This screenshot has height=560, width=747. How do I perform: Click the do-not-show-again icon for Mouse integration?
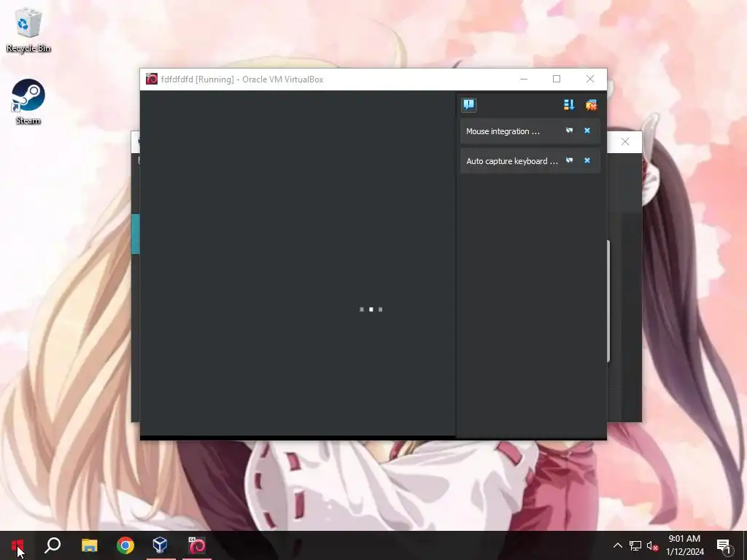569,131
